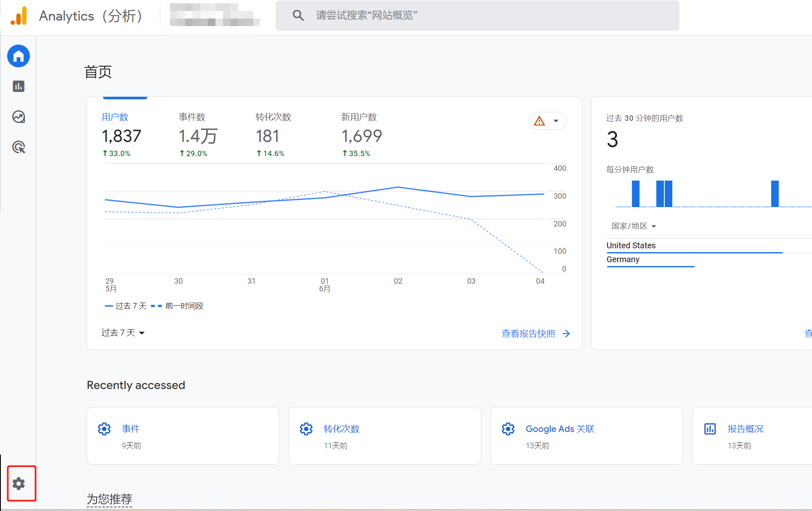Screen dimensions: 812x511
Task: Click the 过去 7 天 solid line legend
Action: point(126,306)
